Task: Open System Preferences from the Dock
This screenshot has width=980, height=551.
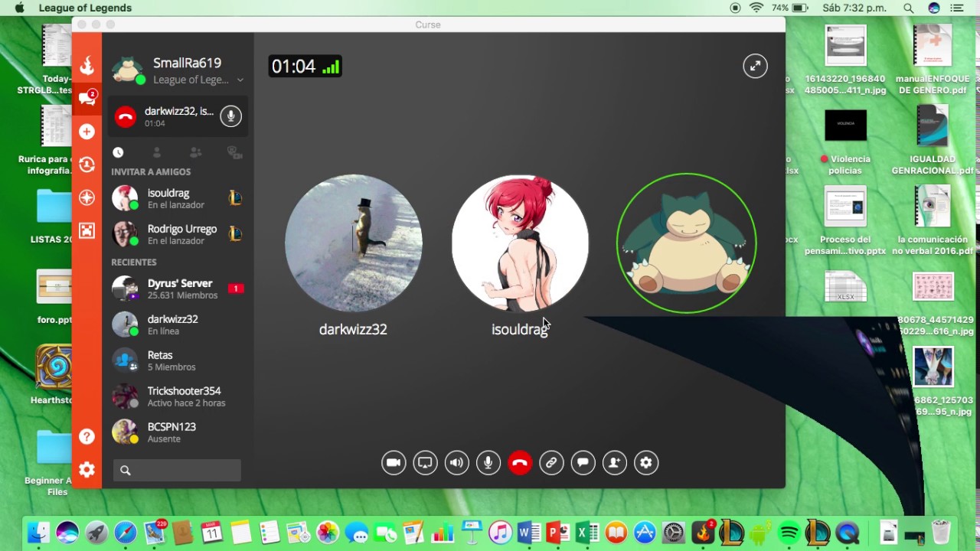Action: click(x=674, y=533)
